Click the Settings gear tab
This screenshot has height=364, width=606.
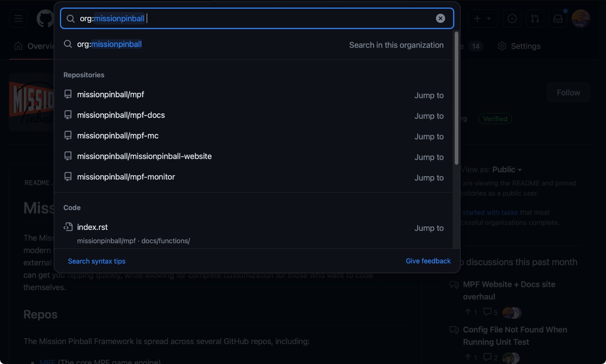click(x=519, y=46)
